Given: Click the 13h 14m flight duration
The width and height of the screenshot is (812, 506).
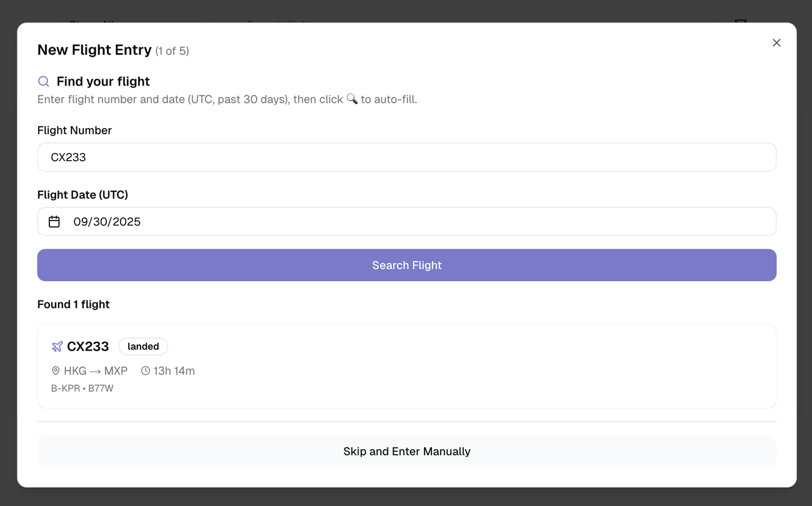Looking at the screenshot, I should tap(174, 371).
